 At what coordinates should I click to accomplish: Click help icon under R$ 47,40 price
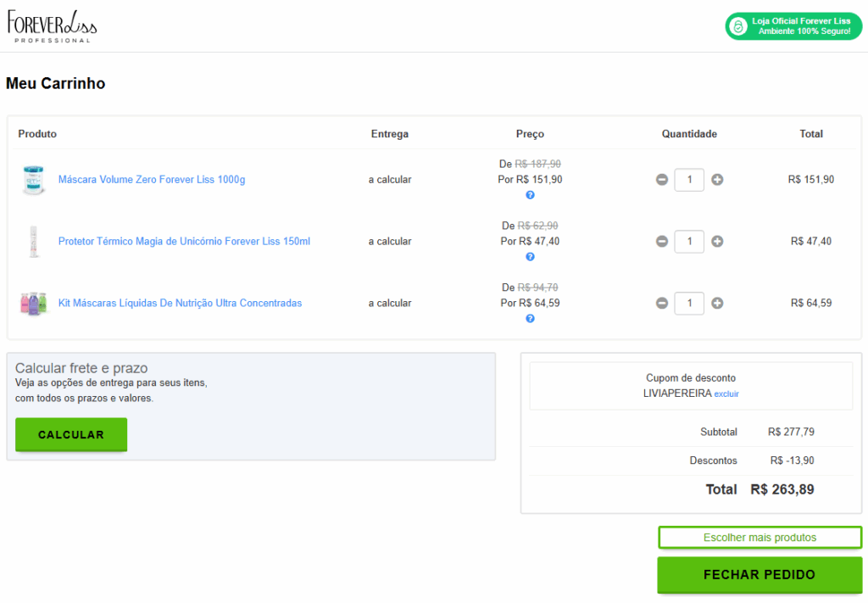[x=530, y=257]
